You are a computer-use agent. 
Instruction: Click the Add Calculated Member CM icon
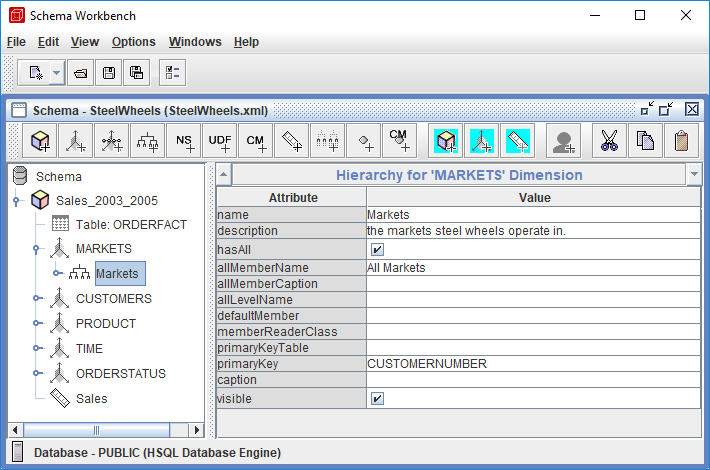click(255, 141)
